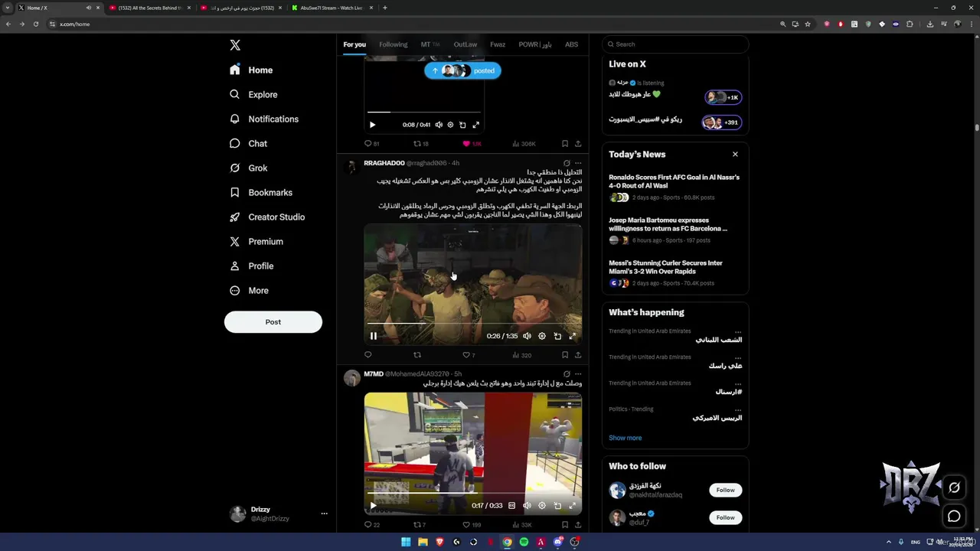
Task: Click Show more under What's happening
Action: point(626,438)
